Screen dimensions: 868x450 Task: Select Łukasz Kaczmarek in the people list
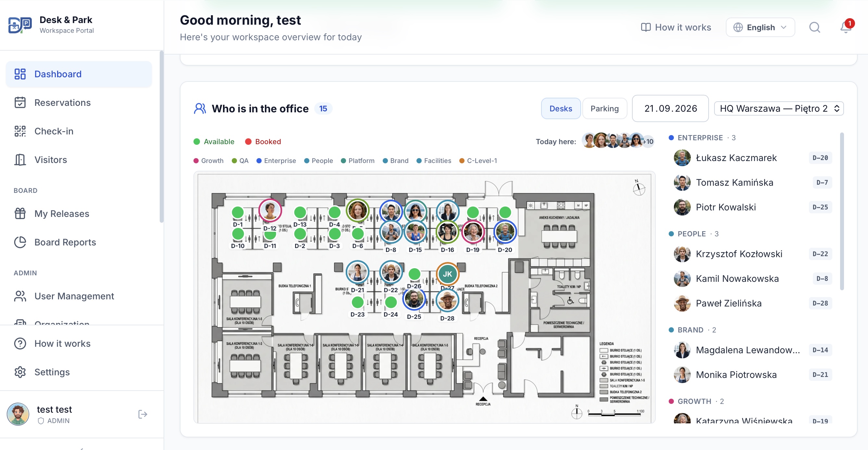click(753, 158)
